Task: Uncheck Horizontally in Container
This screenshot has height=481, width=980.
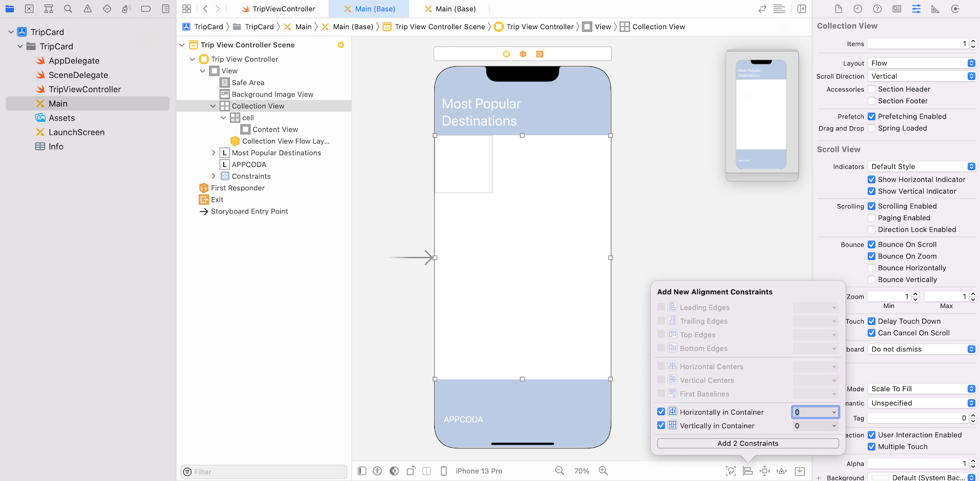Action: point(661,412)
